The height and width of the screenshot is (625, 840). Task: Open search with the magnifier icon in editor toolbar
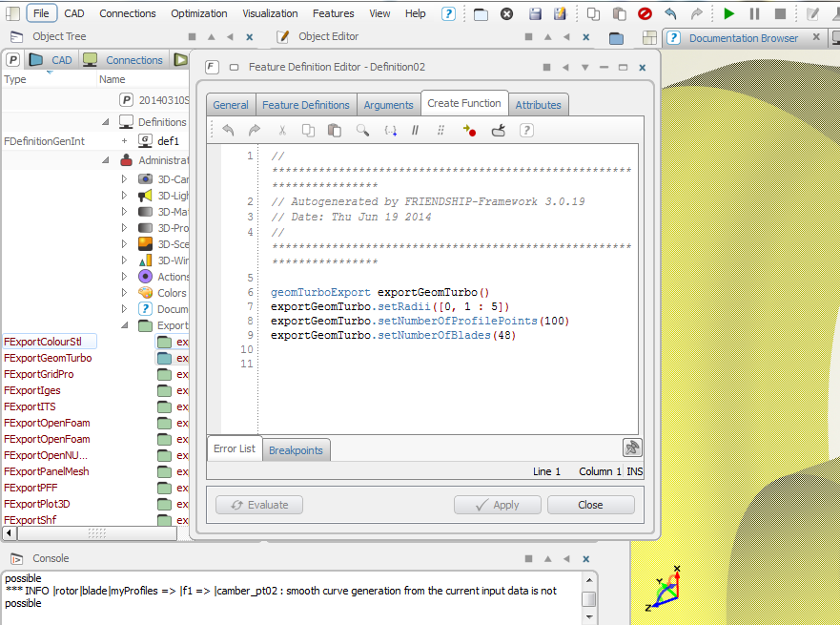(362, 130)
